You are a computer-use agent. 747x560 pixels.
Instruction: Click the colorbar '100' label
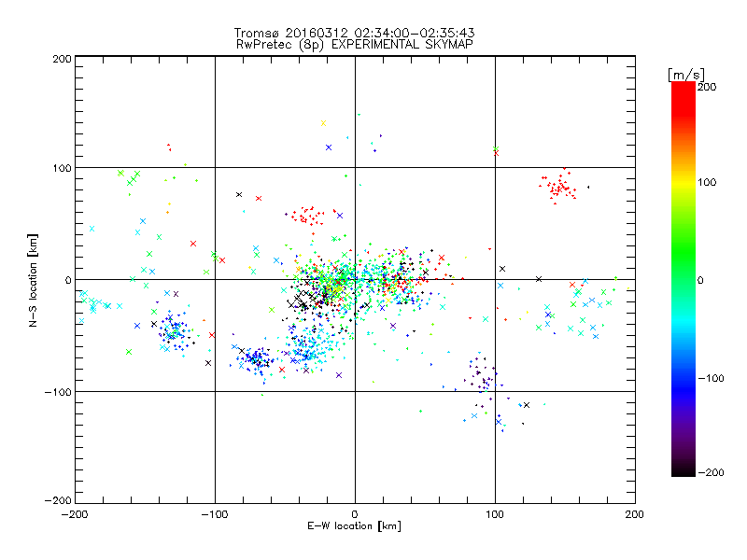[x=707, y=182]
